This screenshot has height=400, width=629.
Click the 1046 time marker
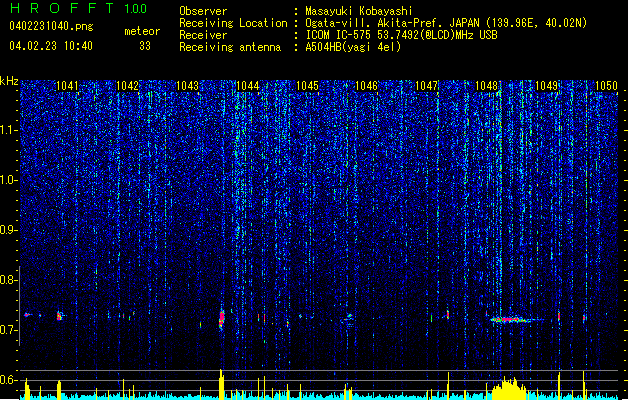[x=367, y=86]
